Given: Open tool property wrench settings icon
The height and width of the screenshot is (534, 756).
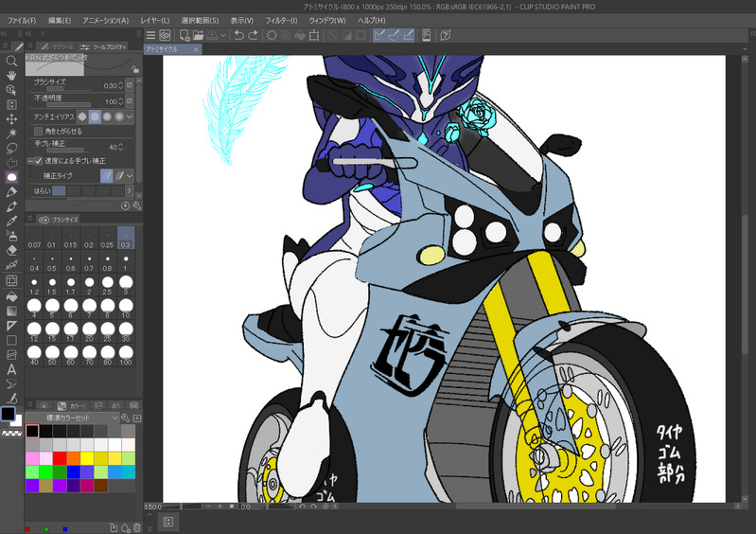Looking at the screenshot, I should pos(137,206).
